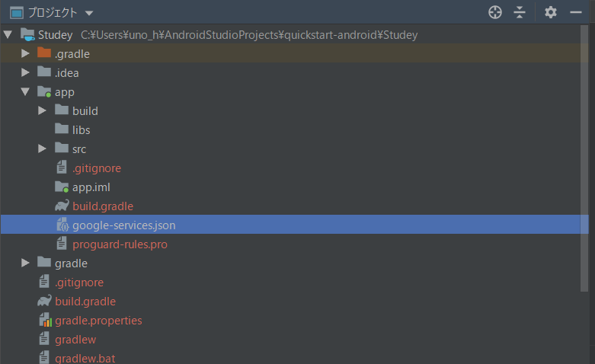
Task: Click the JSON file icon of google-services.json
Action: [62, 225]
